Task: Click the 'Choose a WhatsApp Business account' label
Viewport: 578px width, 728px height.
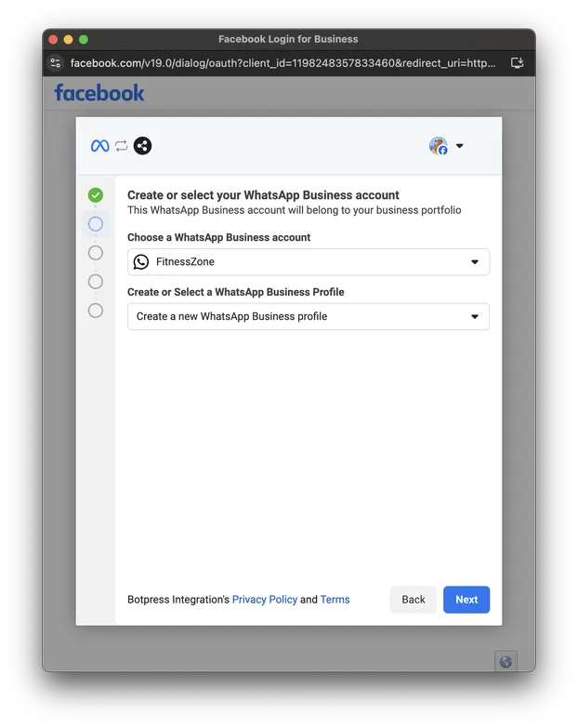Action: (x=218, y=237)
